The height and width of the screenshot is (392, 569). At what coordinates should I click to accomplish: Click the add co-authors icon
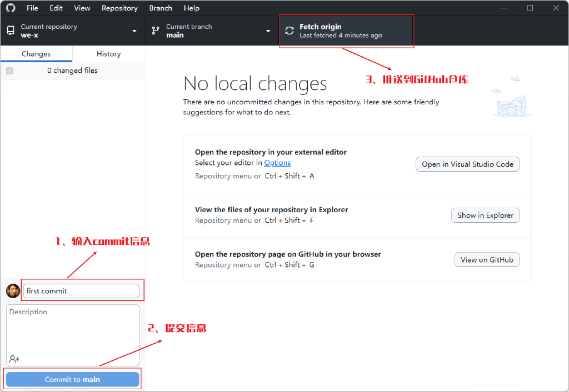14,359
